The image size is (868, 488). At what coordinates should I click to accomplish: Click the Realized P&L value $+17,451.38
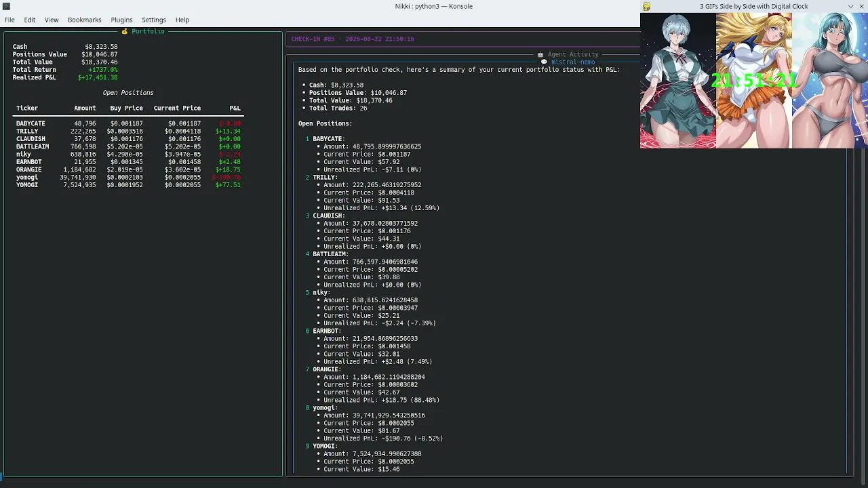click(98, 77)
